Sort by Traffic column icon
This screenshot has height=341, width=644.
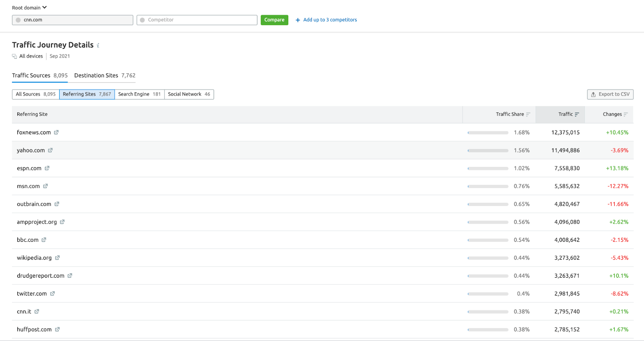tap(577, 114)
